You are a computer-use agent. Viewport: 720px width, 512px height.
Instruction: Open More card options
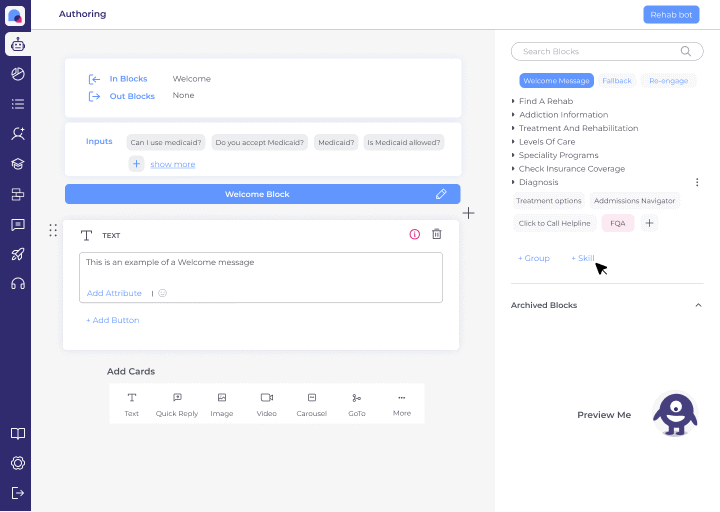(x=402, y=405)
